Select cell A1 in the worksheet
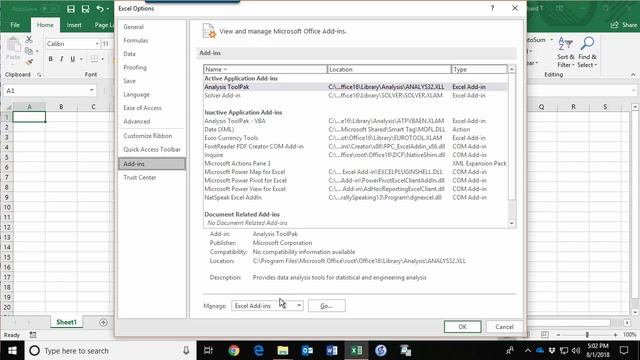 click(x=29, y=117)
